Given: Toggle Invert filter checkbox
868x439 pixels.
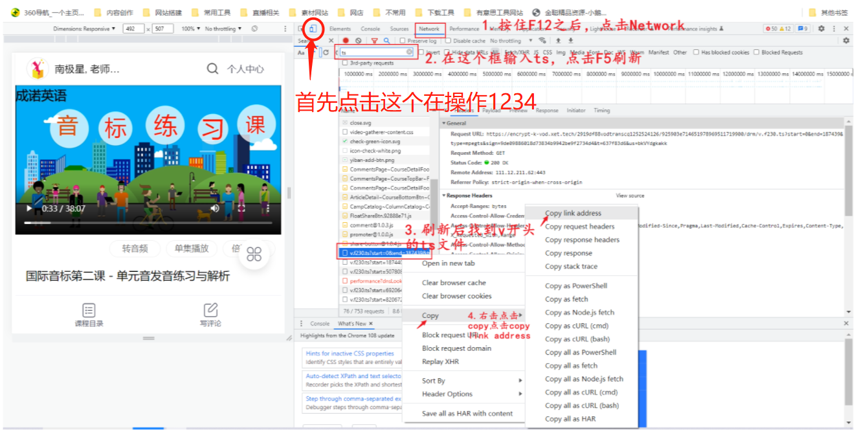Looking at the screenshot, I should pos(421,52).
